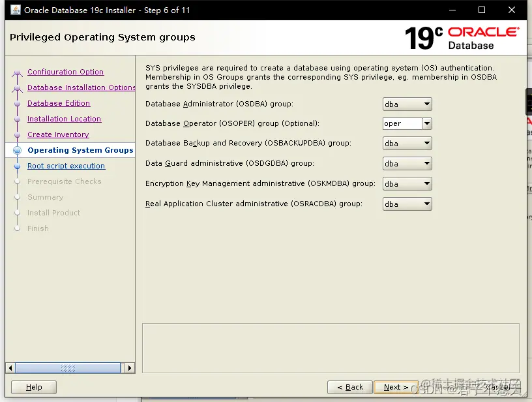The width and height of the screenshot is (532, 402).
Task: Click the Next button
Action: tap(396, 387)
